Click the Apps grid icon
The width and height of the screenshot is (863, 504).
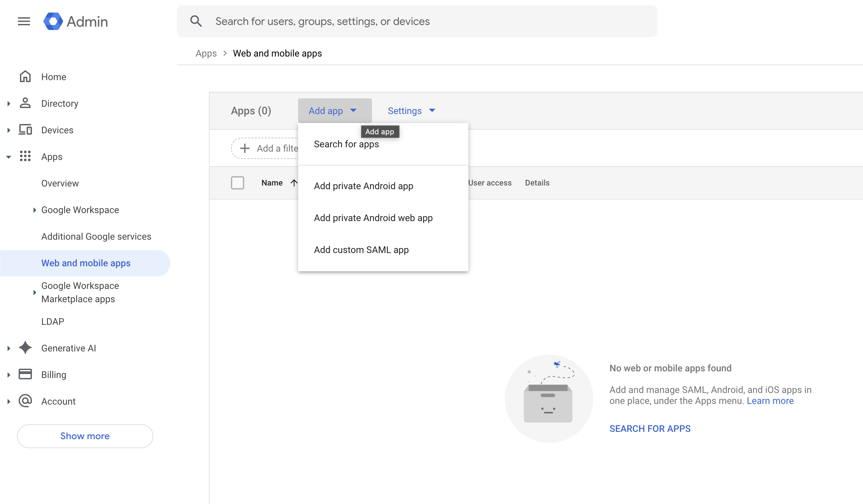click(x=25, y=156)
